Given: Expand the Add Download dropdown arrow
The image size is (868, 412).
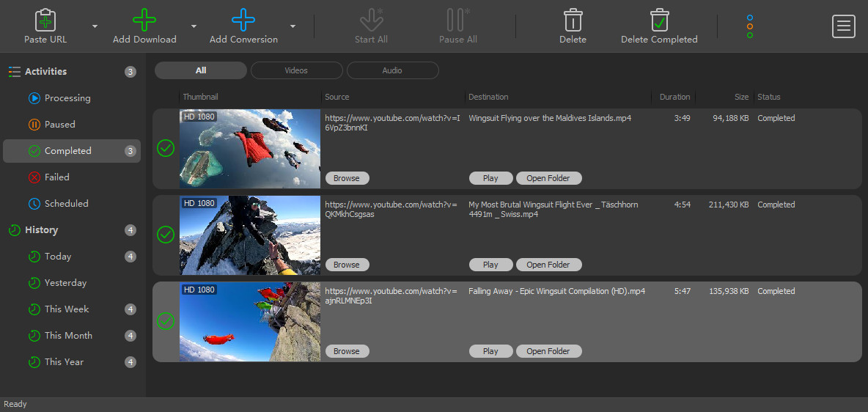Looking at the screenshot, I should pyautogui.click(x=194, y=26).
